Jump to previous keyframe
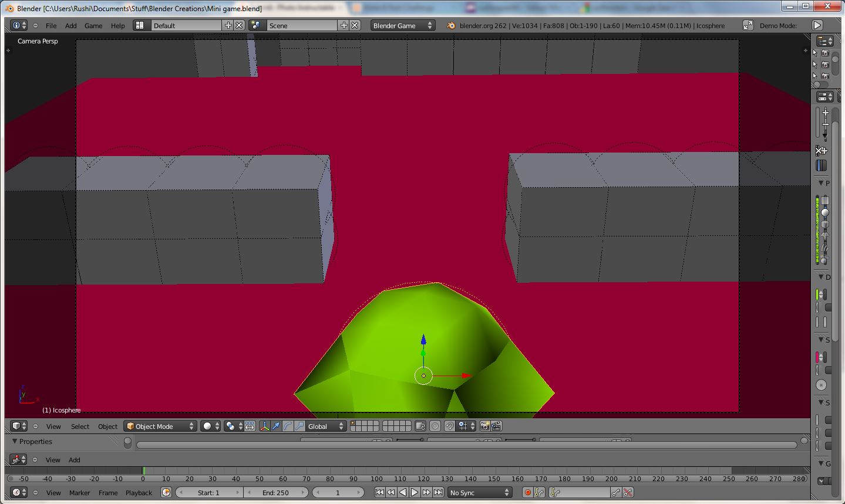The height and width of the screenshot is (504, 845). pyautogui.click(x=391, y=492)
